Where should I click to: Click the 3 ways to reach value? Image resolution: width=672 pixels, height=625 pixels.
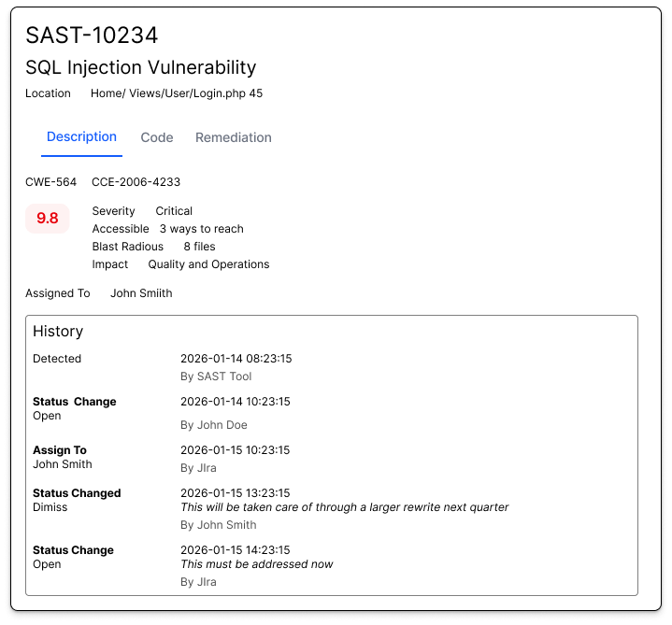pos(201,229)
